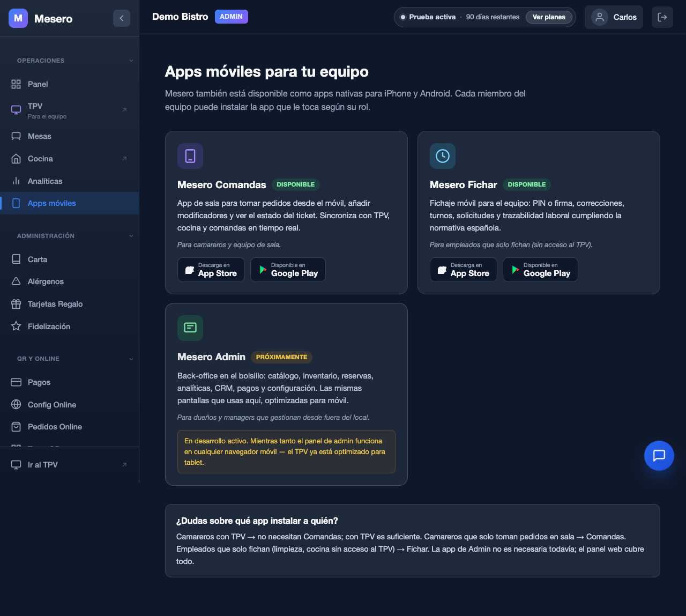Click the Analíticas bar chart icon
The width and height of the screenshot is (686, 616).
tap(16, 181)
